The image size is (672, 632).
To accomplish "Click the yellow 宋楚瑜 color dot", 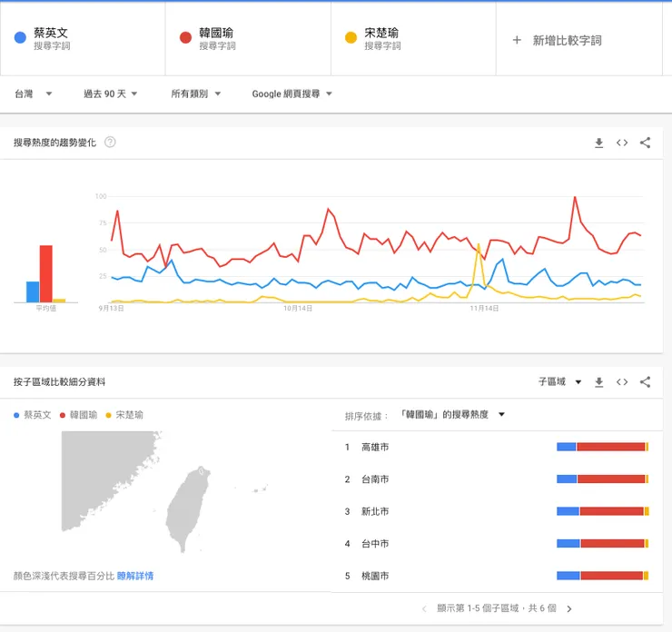I will (x=351, y=38).
